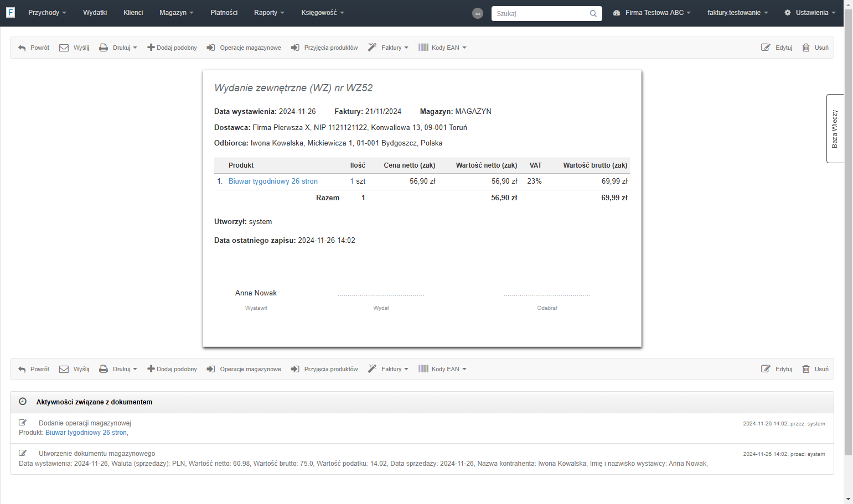Screen dimensions: 853x504
Task: Open the Biuwar tygodniowy product link in table
Action: [273, 181]
